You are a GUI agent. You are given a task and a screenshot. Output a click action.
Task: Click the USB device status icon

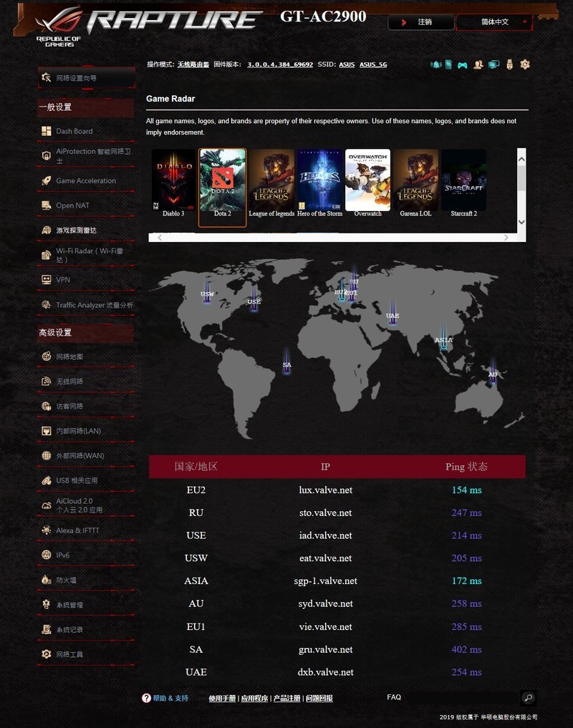tap(510, 64)
